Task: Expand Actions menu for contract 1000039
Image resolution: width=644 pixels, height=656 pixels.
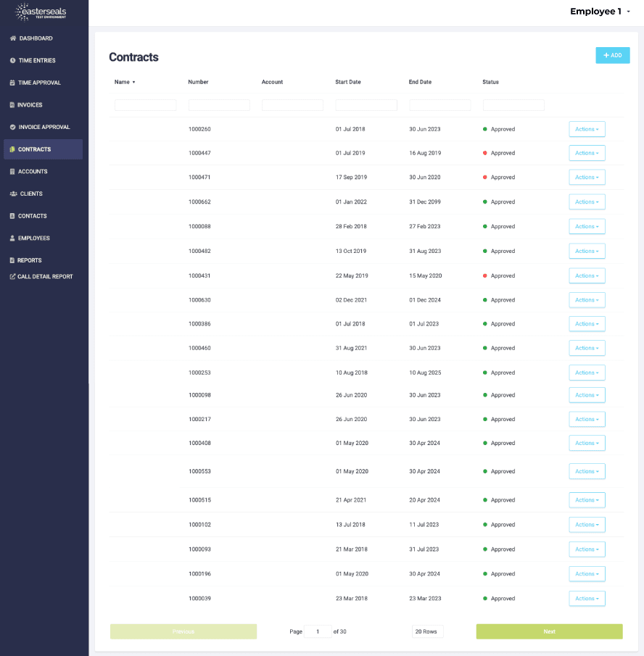Action: coord(587,599)
